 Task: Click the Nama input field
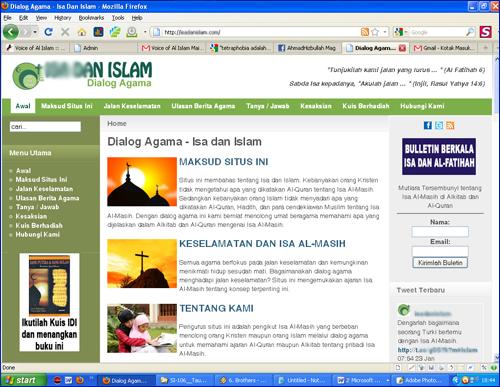click(440, 232)
